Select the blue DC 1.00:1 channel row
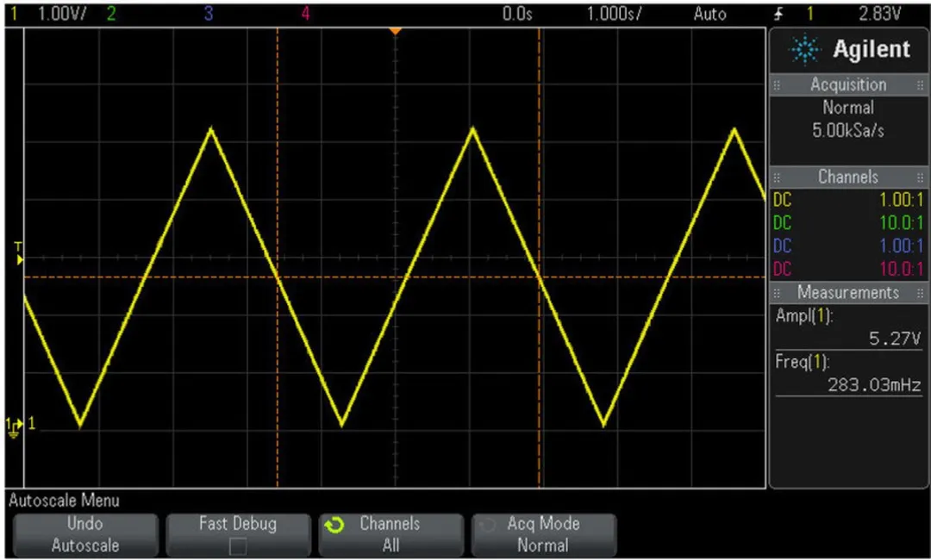Screen dimensions: 931x560 pyautogui.click(x=848, y=246)
